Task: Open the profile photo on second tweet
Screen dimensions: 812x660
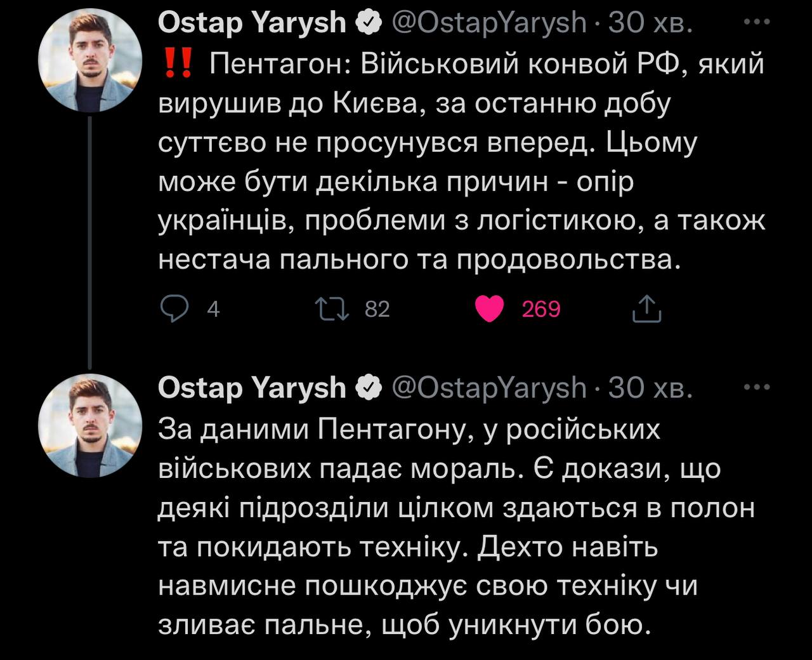Action: click(91, 425)
